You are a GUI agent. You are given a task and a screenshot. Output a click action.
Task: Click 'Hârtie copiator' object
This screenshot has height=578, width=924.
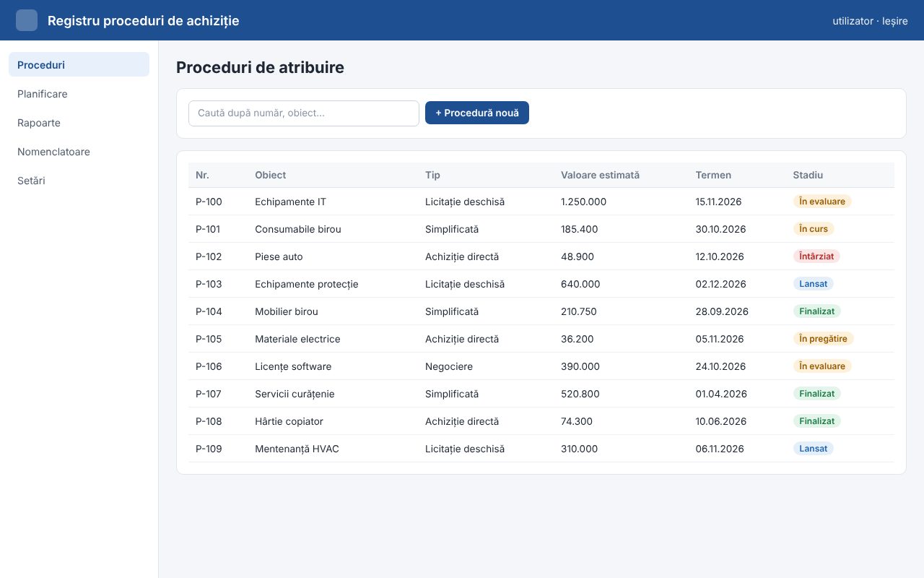click(x=289, y=421)
